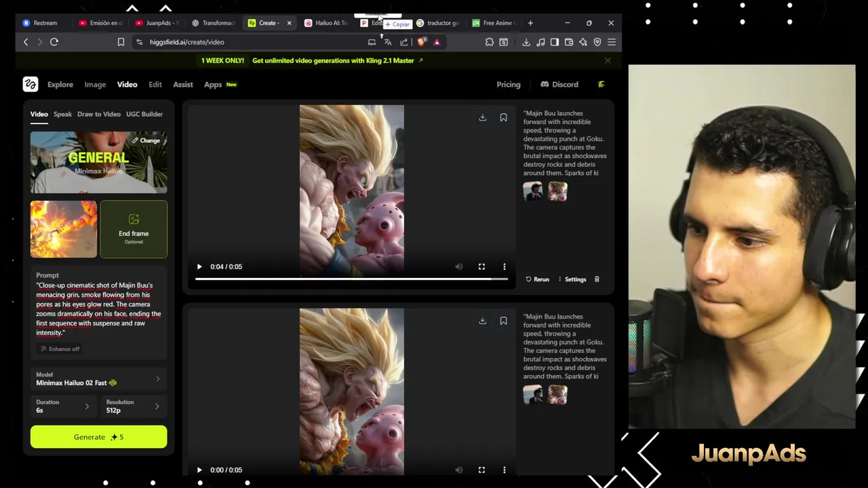Open the Discord link
This screenshot has height=488, width=868.
(x=559, y=85)
